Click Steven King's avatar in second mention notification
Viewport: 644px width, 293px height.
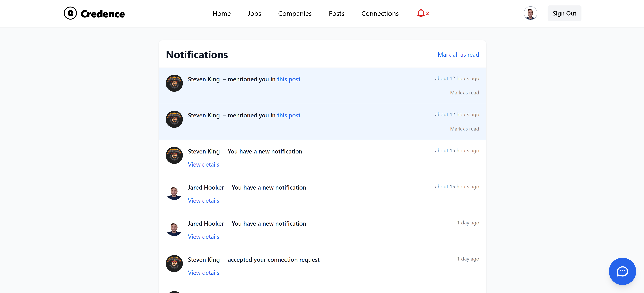click(174, 119)
